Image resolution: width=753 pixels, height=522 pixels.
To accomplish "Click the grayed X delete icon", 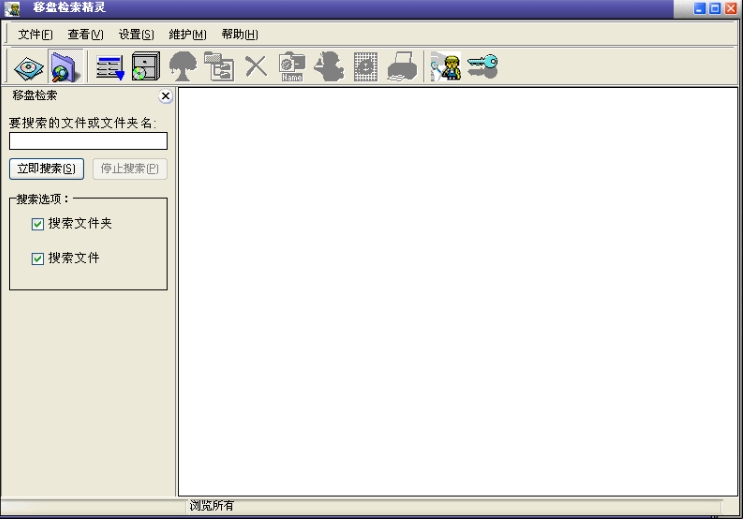I will [256, 66].
